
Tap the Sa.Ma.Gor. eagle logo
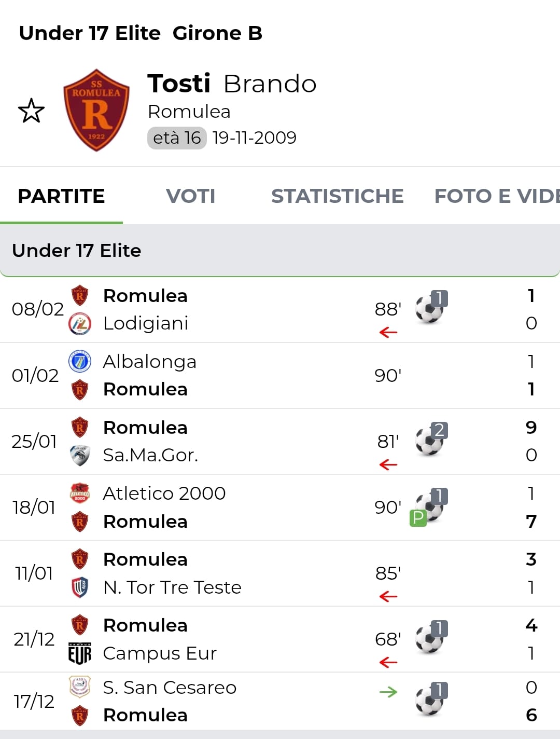coord(80,455)
